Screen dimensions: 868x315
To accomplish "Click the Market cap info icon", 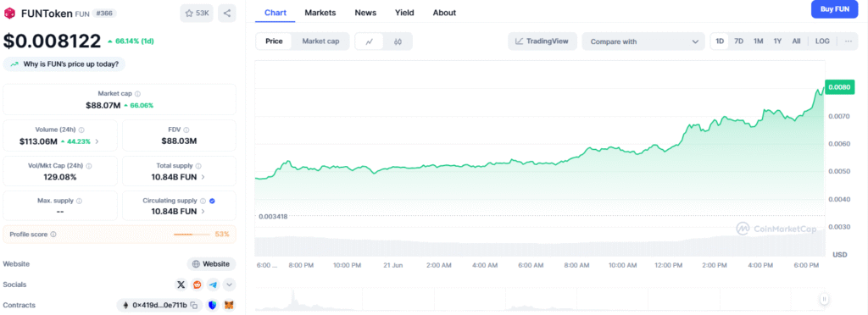I will pyautogui.click(x=138, y=94).
